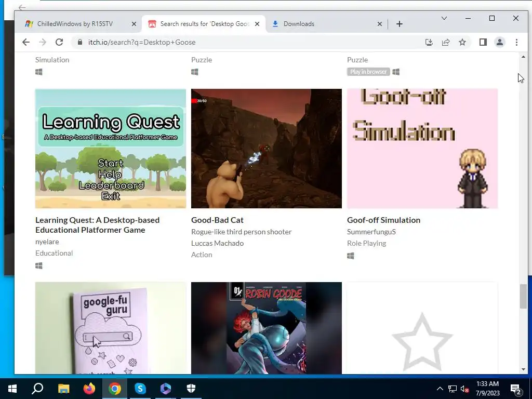The width and height of the screenshot is (532, 399).
Task: Show hidden system tray icons
Action: tap(440, 389)
